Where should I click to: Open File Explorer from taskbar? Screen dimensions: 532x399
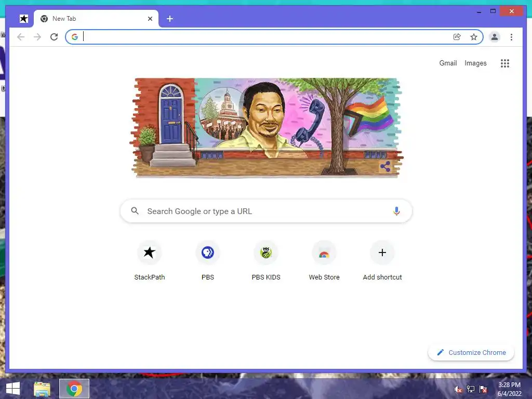pyautogui.click(x=42, y=389)
